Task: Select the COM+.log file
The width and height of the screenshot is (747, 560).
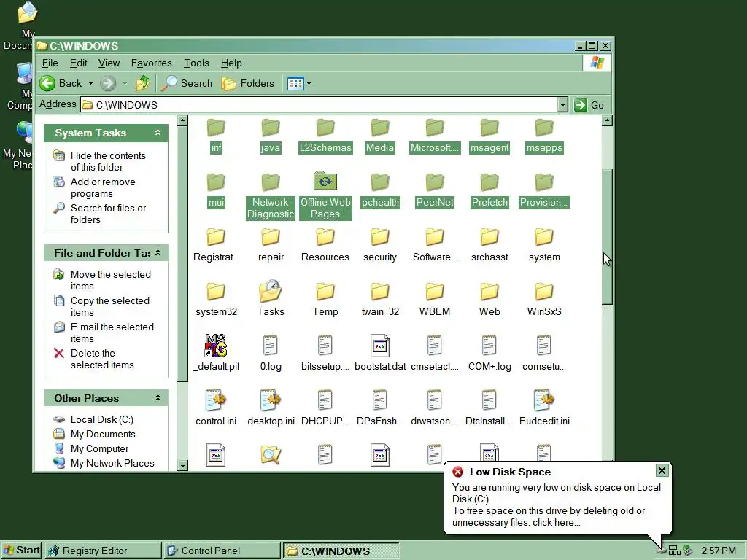Action: point(489,353)
